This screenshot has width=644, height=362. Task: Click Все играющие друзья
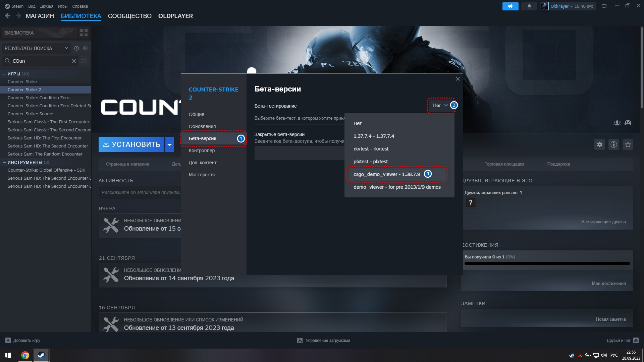603,222
